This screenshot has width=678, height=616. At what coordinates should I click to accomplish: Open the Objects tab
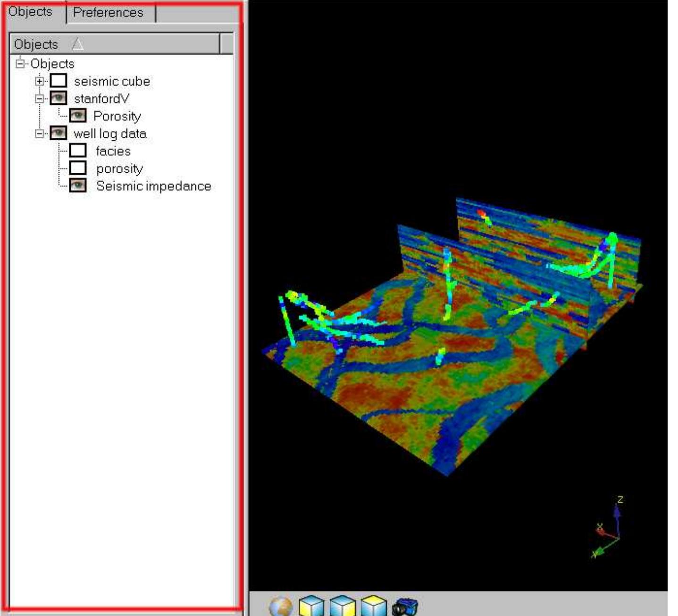pyautogui.click(x=31, y=12)
